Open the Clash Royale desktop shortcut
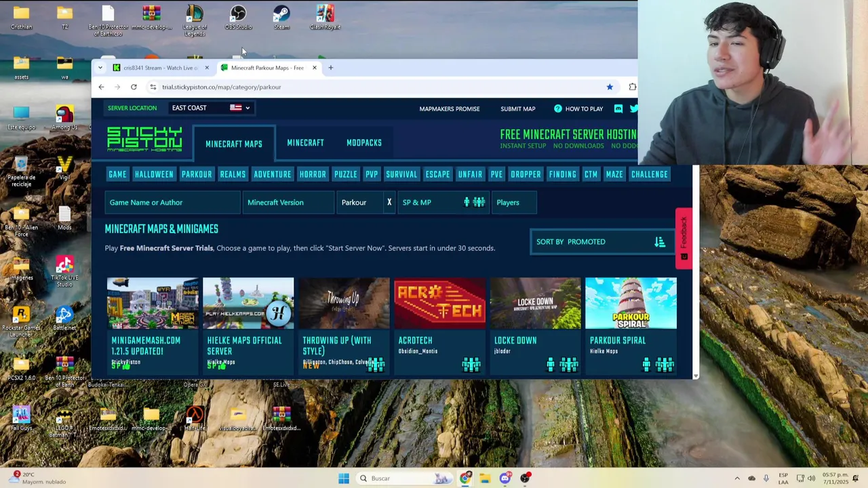Screen dimensions: 868x488 click(325, 18)
